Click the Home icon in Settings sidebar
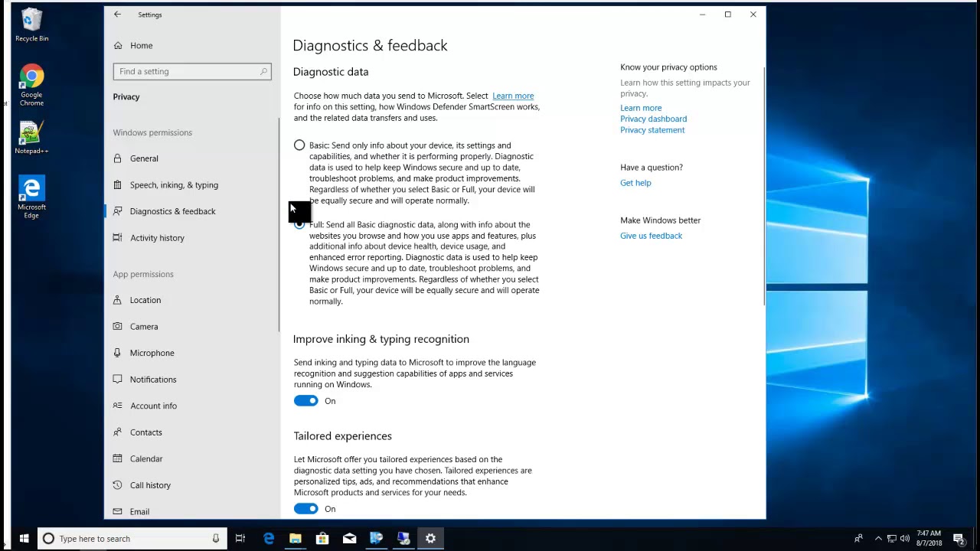This screenshot has height=551, width=980. pyautogui.click(x=118, y=46)
